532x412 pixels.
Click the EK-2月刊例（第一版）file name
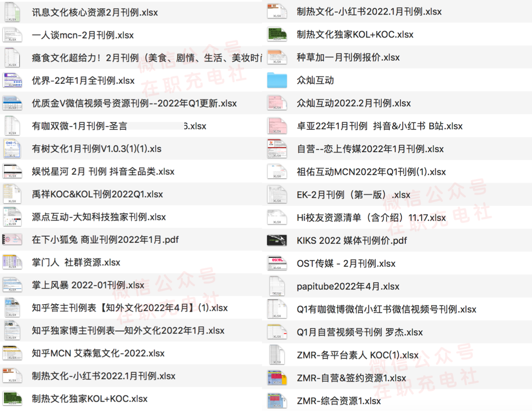click(353, 195)
